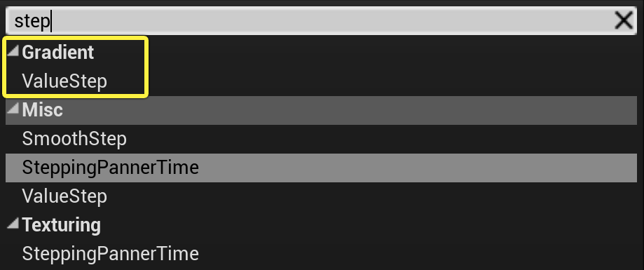
Task: Select ValueStep under Gradient
Action: tap(64, 81)
